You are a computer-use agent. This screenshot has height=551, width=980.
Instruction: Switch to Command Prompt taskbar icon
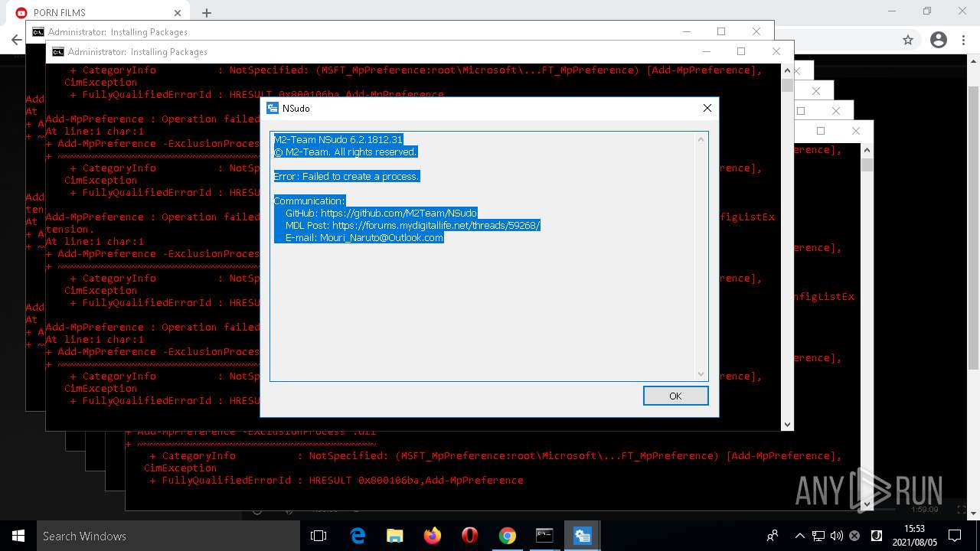click(x=544, y=536)
